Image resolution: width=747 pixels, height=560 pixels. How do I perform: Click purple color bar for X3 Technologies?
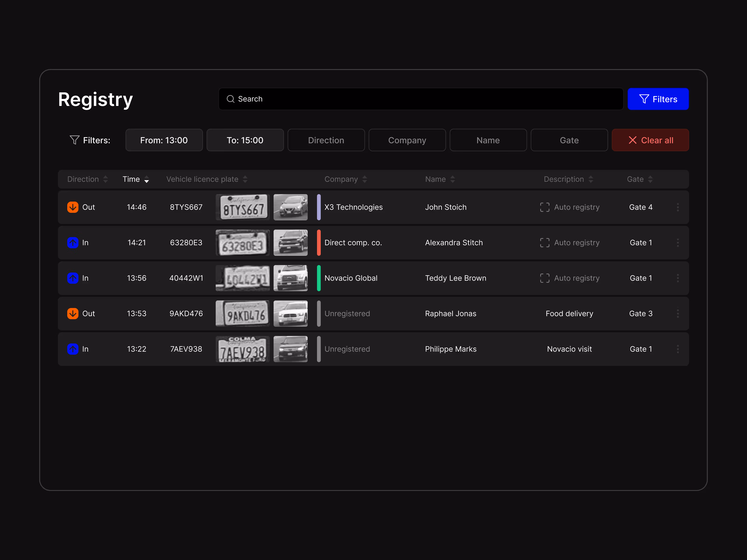pyautogui.click(x=318, y=207)
